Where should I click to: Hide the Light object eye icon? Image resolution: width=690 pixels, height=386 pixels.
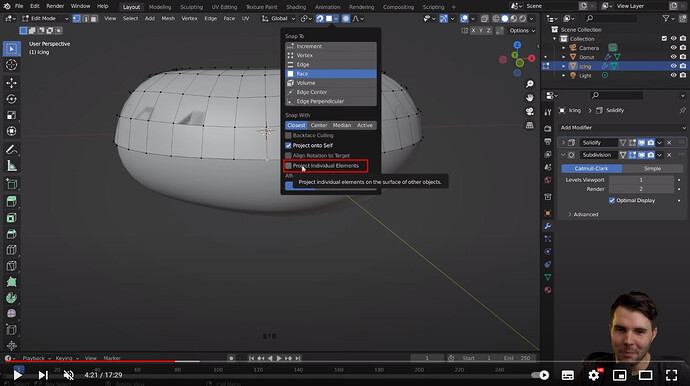673,75
